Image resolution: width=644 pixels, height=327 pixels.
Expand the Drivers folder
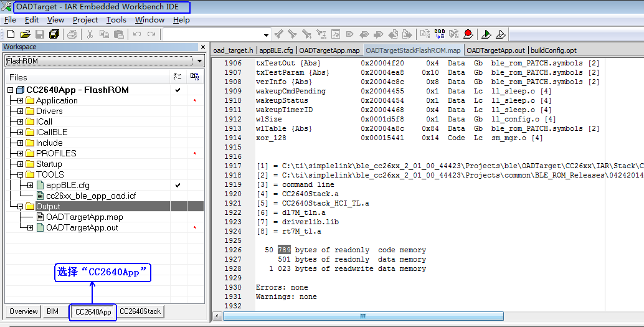20,111
